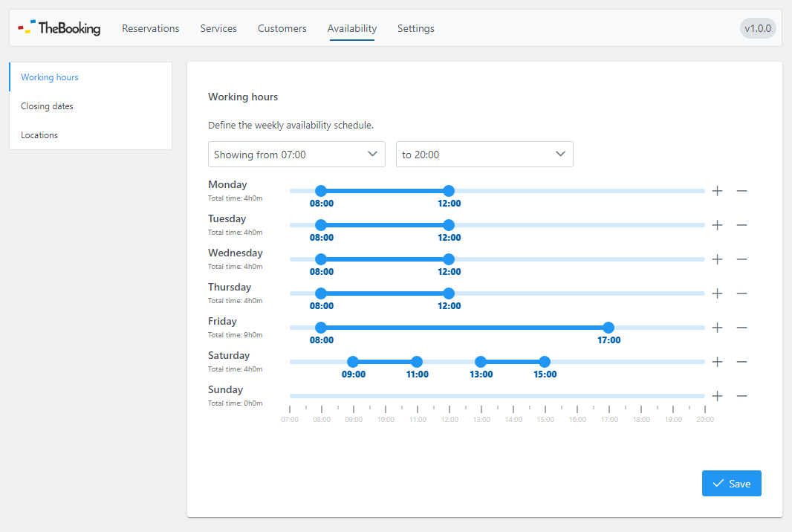Click the 'Working hours' panel heading
Image resolution: width=792 pixels, height=532 pixels.
point(243,97)
